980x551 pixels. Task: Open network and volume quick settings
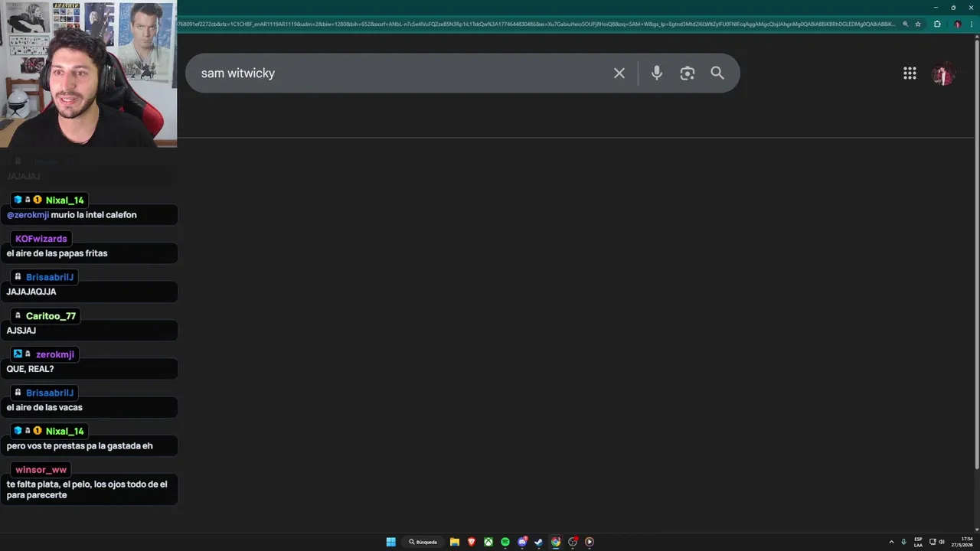[x=937, y=542]
